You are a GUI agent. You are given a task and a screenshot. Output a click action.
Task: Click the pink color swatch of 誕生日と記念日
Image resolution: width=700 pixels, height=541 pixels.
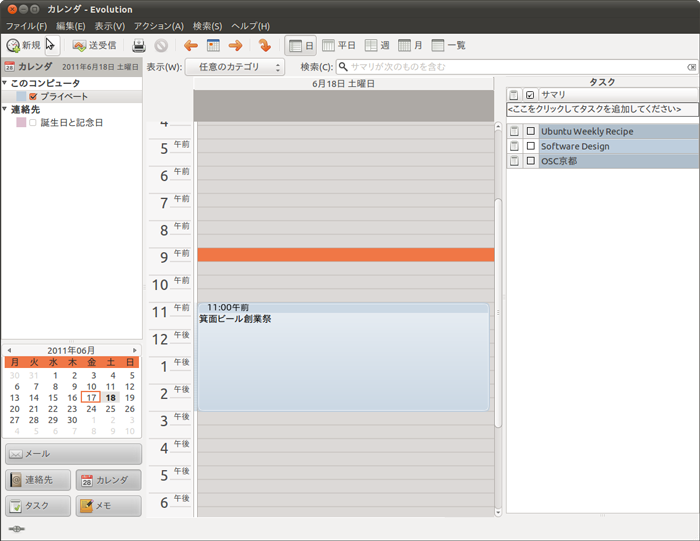click(21, 122)
